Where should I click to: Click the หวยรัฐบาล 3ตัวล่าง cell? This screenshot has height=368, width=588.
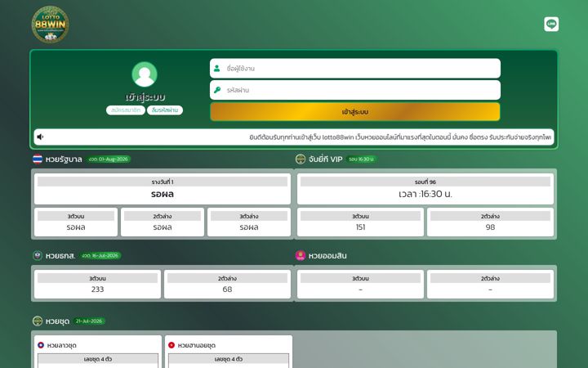pos(249,222)
